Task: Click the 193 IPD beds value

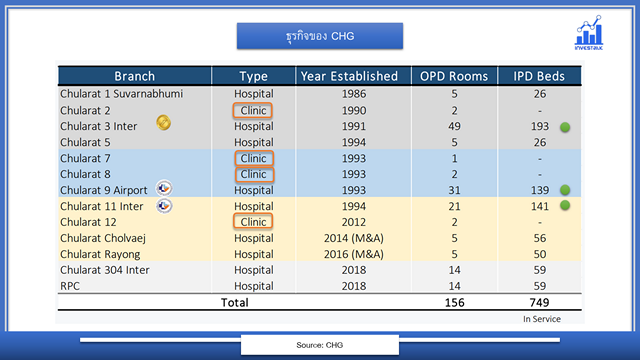Action: click(x=540, y=127)
